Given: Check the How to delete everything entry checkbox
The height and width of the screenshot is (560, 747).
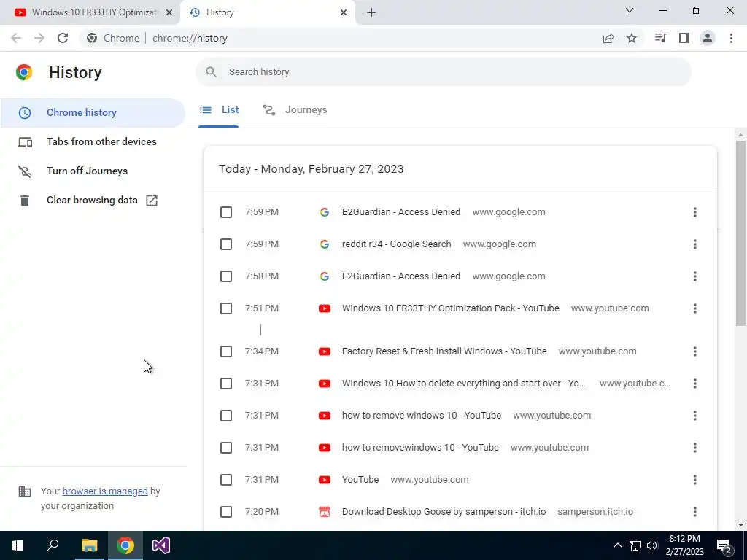Looking at the screenshot, I should pyautogui.click(x=226, y=384).
